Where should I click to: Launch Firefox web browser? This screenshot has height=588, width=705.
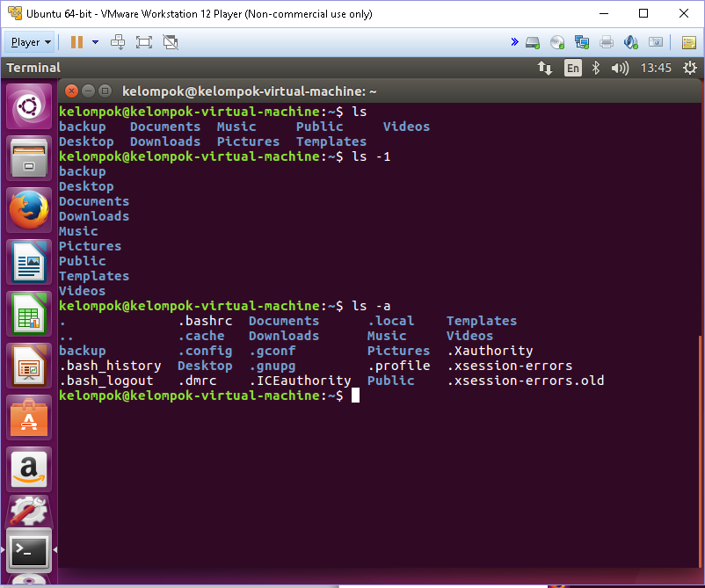tap(29, 210)
